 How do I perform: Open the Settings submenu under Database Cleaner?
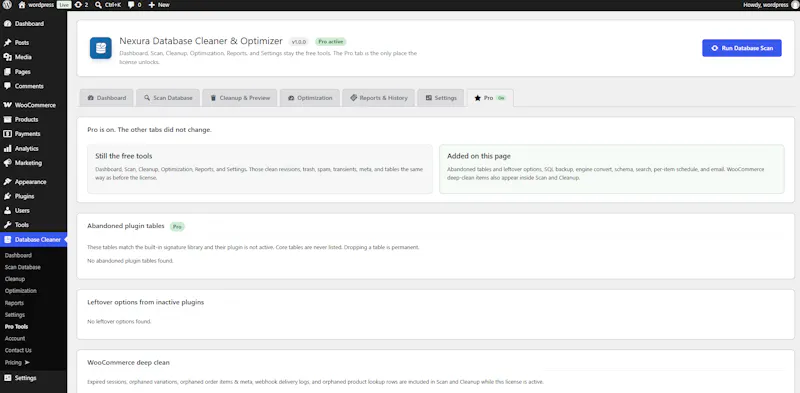click(x=15, y=314)
